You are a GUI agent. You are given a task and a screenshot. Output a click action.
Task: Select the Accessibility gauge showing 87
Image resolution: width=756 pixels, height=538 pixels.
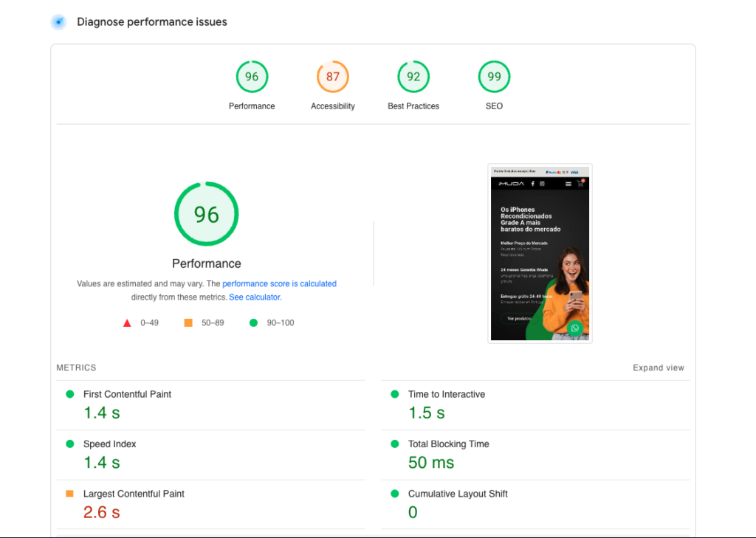pos(332,76)
